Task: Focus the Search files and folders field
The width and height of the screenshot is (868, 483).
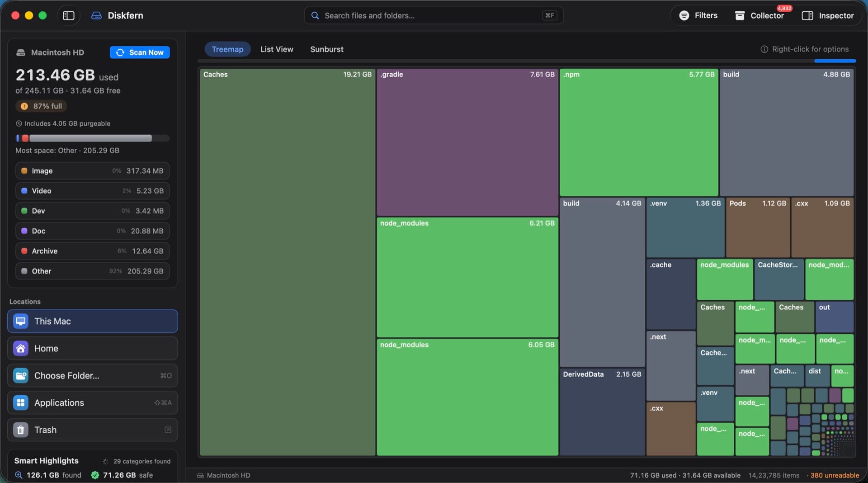Action: pyautogui.click(x=434, y=15)
